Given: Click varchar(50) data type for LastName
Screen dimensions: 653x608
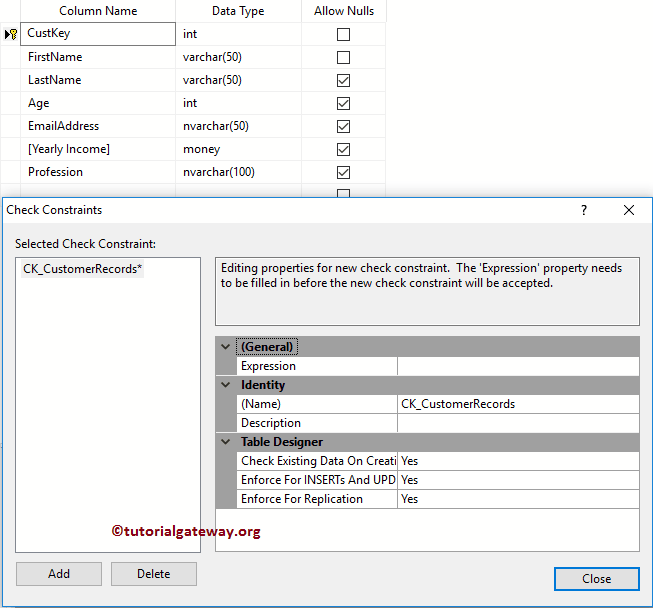Looking at the screenshot, I should 239,80.
